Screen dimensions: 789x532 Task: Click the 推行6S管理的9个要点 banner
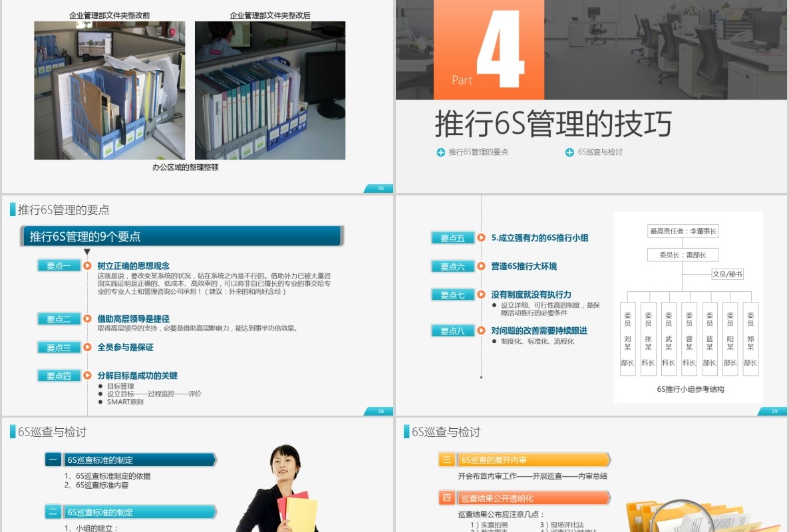[x=182, y=236]
